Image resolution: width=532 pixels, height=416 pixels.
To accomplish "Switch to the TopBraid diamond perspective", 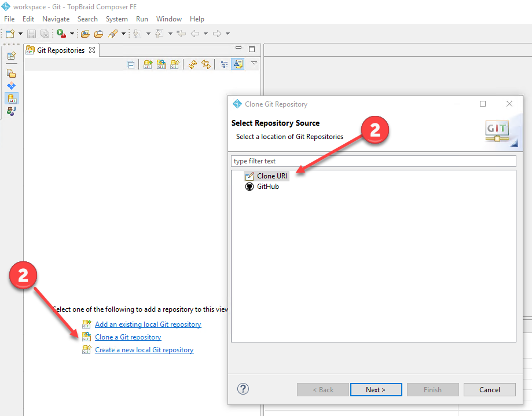I will click(x=11, y=86).
